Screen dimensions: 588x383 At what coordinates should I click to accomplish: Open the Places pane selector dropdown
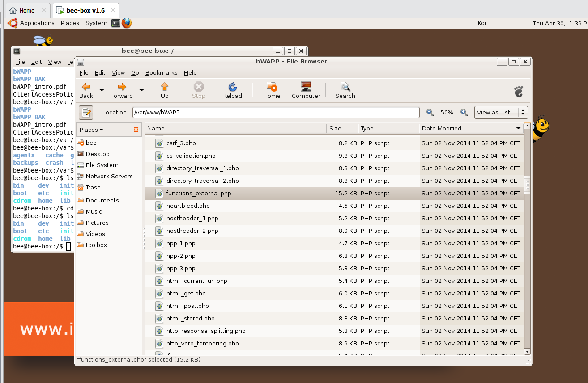pos(91,130)
